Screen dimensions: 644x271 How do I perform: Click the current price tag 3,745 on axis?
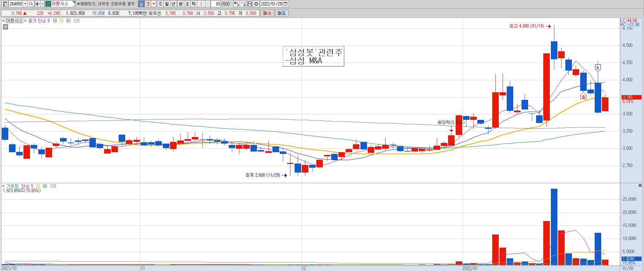631,97
